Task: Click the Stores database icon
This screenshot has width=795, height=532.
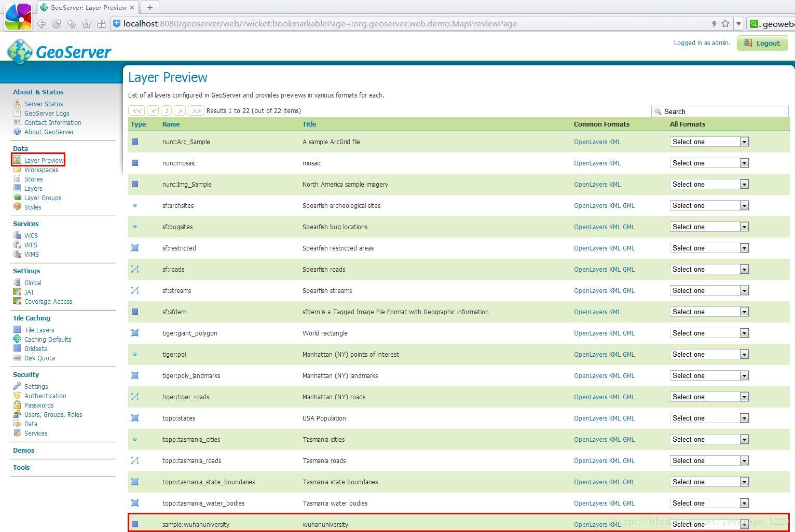Action: (17, 179)
